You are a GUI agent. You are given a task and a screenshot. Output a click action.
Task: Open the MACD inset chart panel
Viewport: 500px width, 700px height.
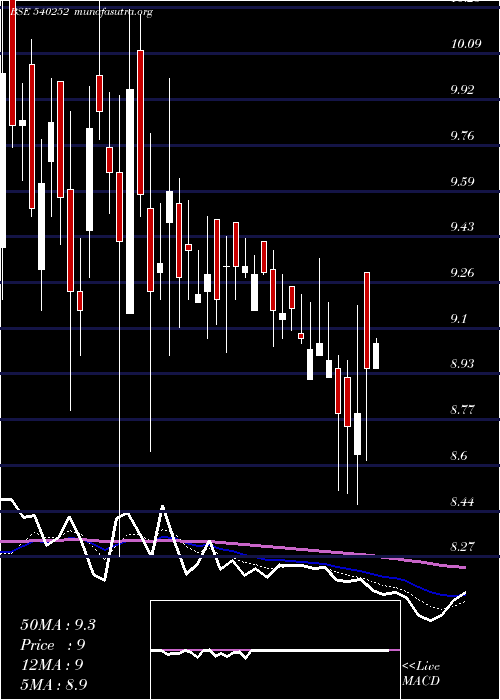click(x=275, y=650)
